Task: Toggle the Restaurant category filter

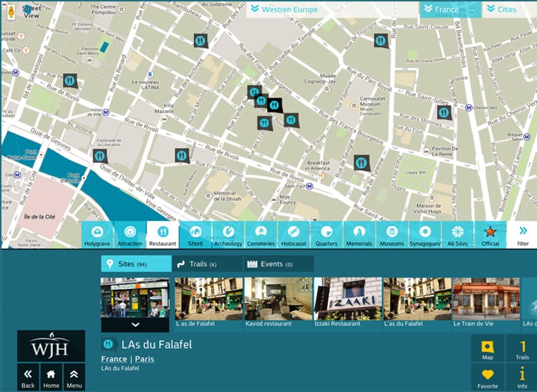Action: (163, 235)
